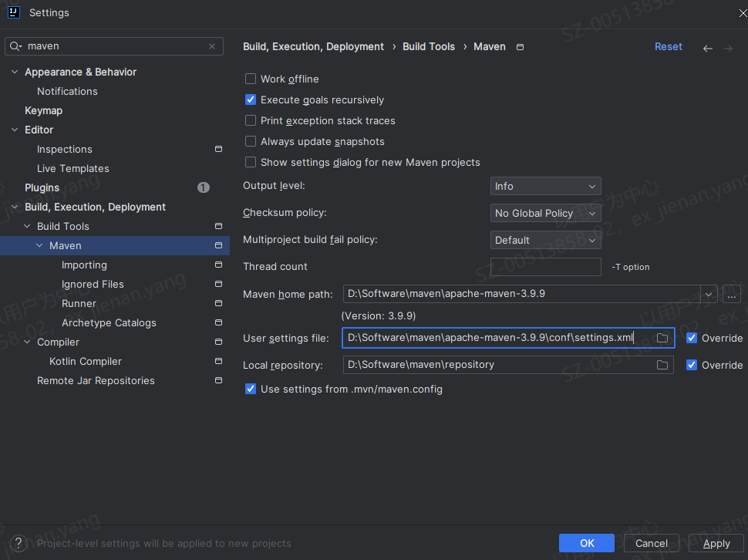Enable Show settings dialog for new Maven projects
The width and height of the screenshot is (748, 560).
click(251, 162)
